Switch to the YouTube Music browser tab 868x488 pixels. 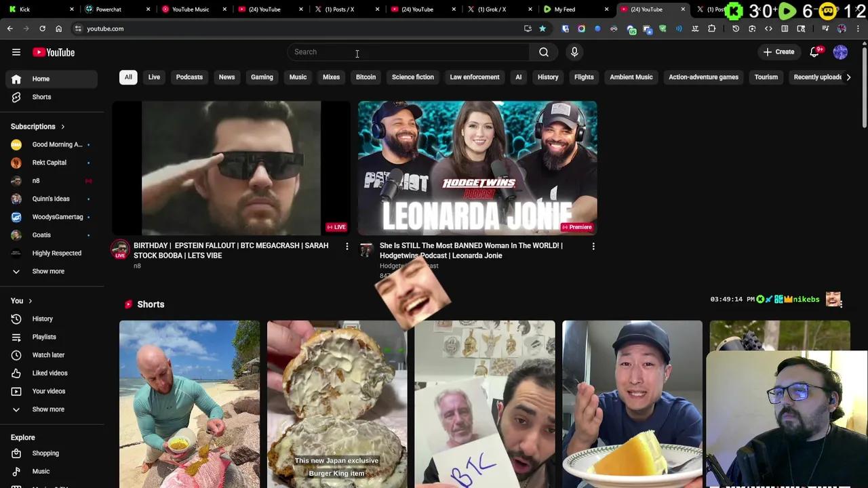[193, 9]
